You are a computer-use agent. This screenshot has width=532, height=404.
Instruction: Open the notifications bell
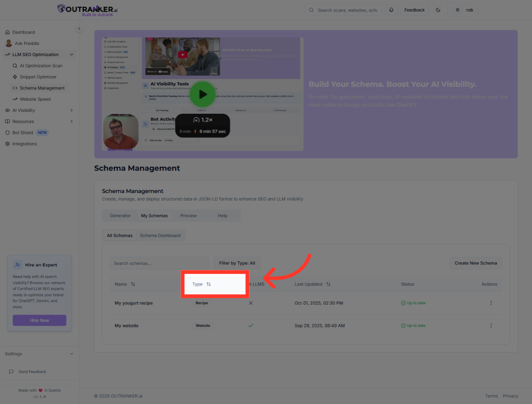click(x=391, y=10)
